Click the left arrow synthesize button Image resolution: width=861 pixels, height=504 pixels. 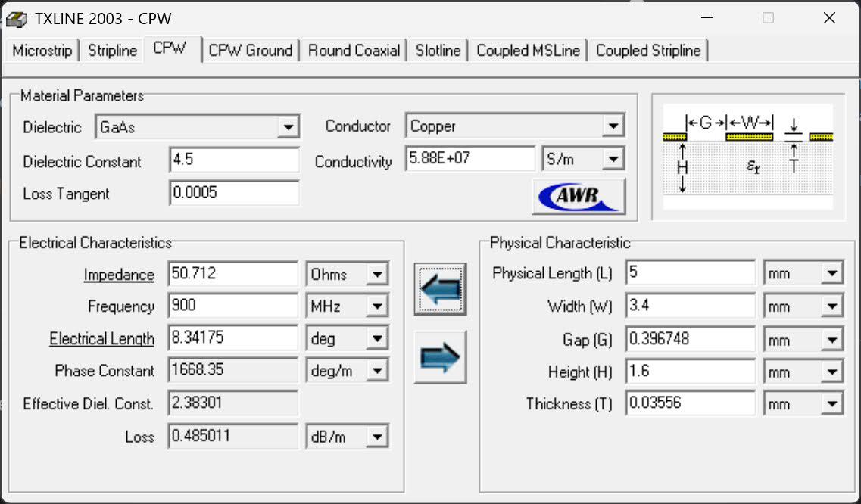(x=441, y=289)
